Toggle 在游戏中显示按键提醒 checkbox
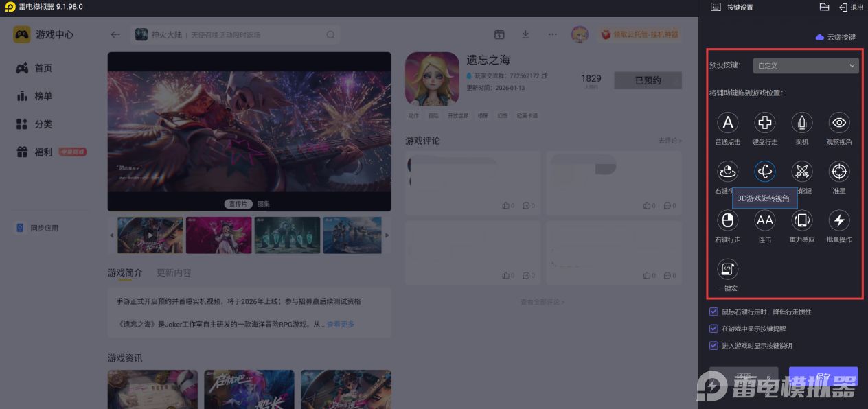 [x=714, y=329]
